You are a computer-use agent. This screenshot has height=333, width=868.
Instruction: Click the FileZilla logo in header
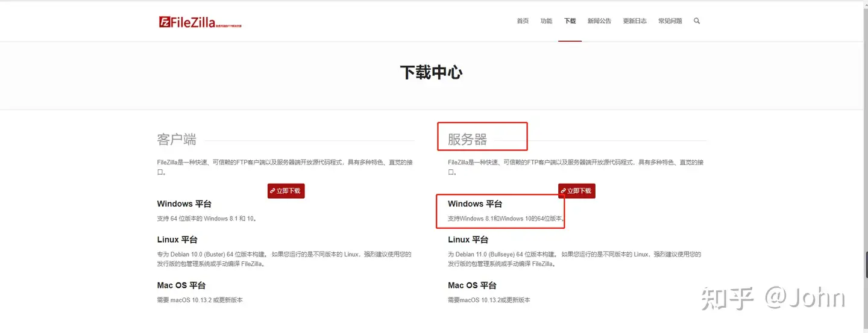click(x=200, y=22)
